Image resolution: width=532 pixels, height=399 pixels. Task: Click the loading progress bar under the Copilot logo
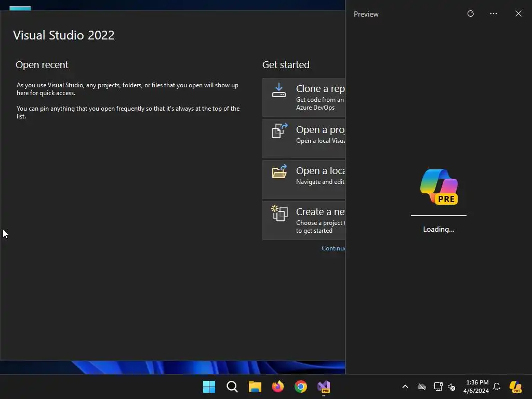(x=438, y=215)
